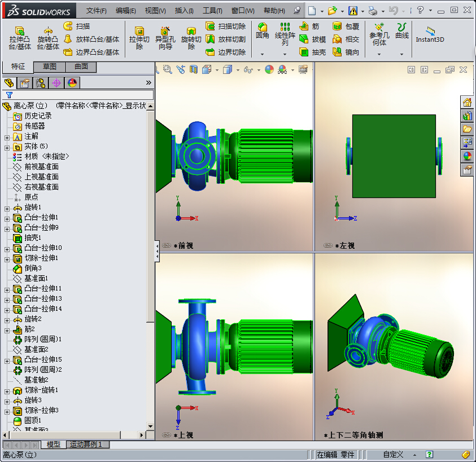Select the 拉伸凸台/基体 extrude boss tool
Screen dimensions: 476x462
click(20, 38)
